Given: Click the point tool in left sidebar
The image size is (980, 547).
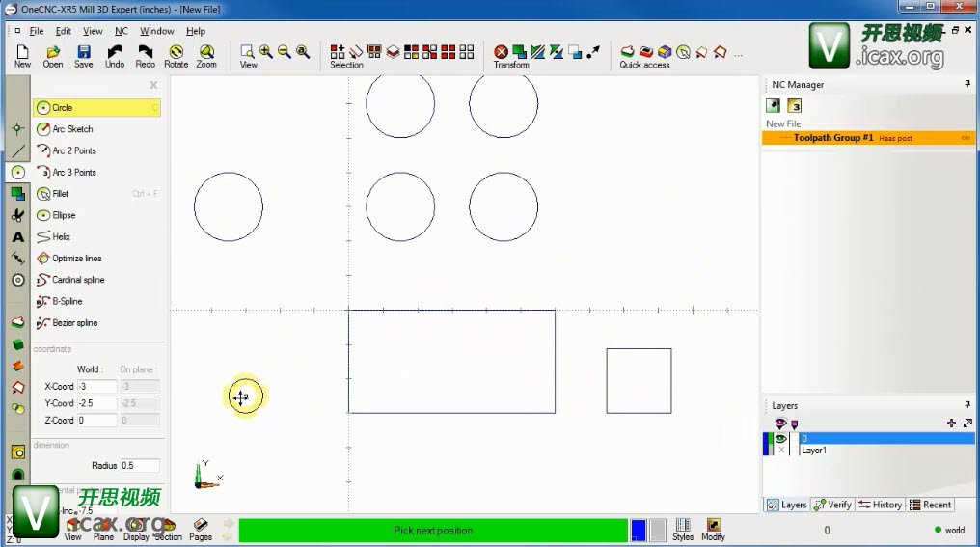Looking at the screenshot, I should pyautogui.click(x=18, y=128).
